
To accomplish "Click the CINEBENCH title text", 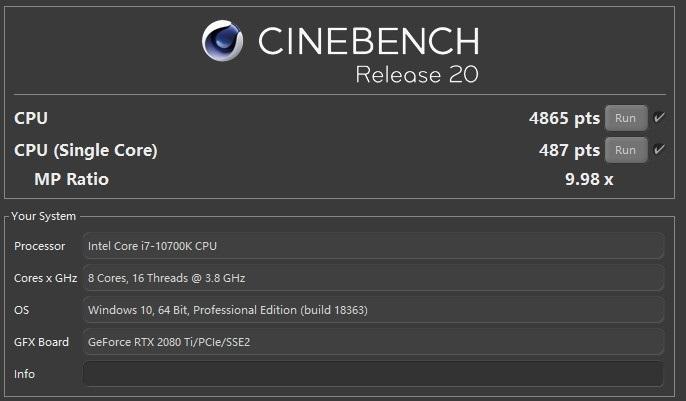I will pyautogui.click(x=368, y=41).
